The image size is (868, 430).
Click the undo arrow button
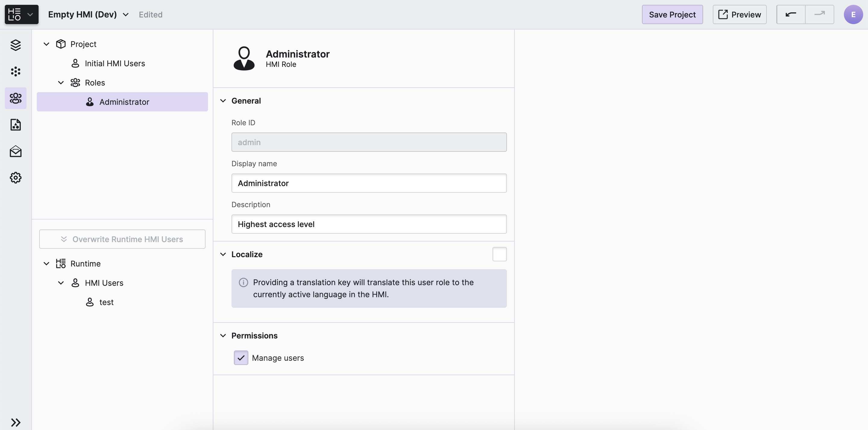(x=791, y=14)
